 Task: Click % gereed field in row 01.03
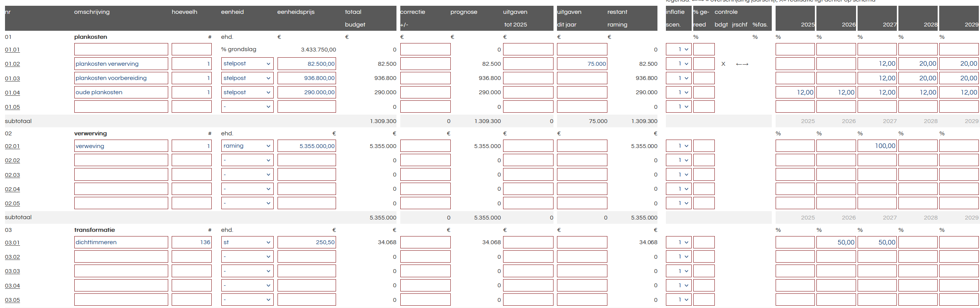tap(704, 78)
